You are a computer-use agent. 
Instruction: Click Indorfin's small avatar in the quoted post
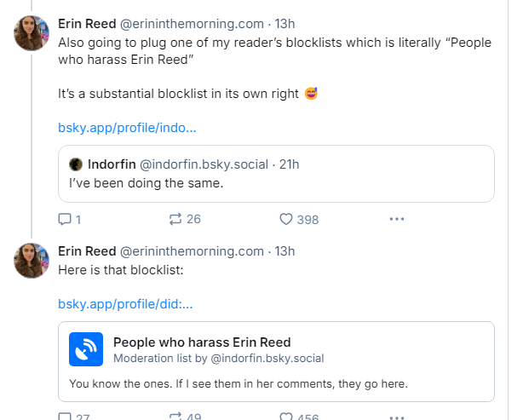(x=75, y=164)
